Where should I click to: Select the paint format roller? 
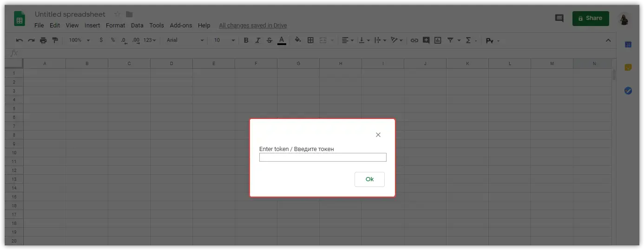pos(55,40)
